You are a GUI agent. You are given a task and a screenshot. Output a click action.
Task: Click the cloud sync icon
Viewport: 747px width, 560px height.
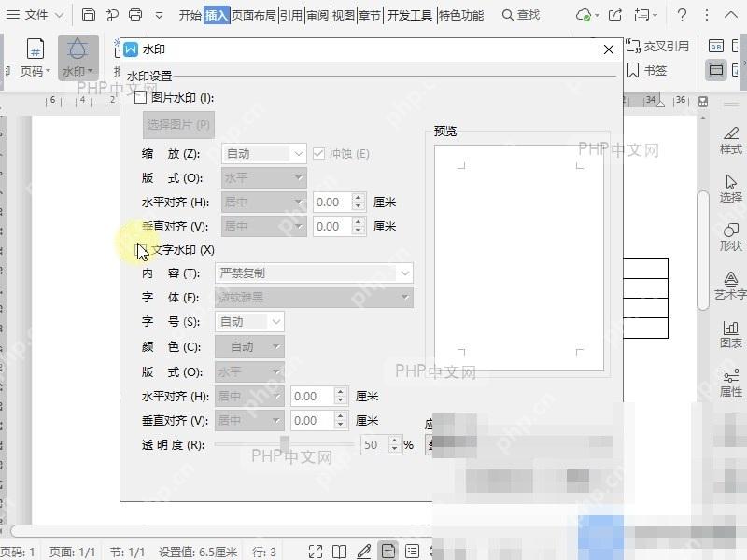click(583, 16)
